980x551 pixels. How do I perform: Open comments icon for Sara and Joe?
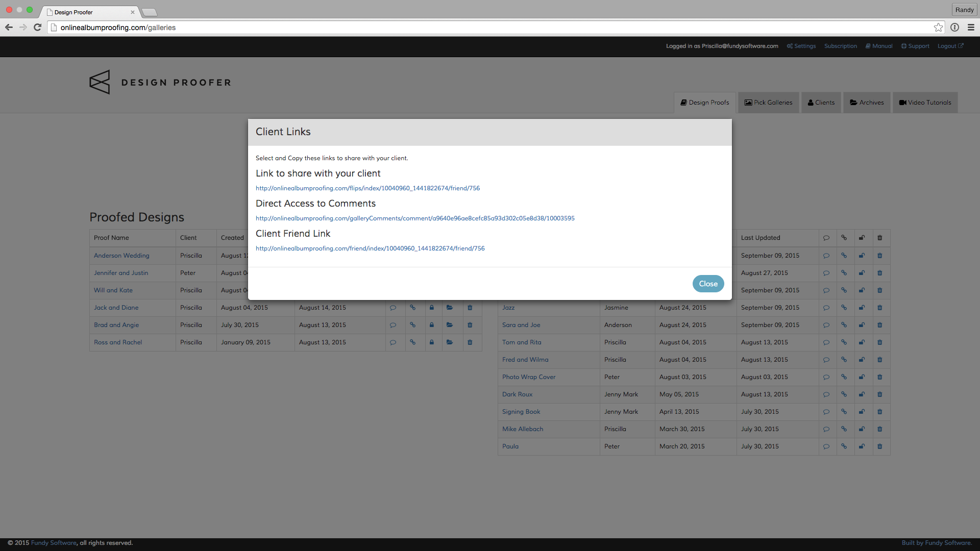point(826,325)
